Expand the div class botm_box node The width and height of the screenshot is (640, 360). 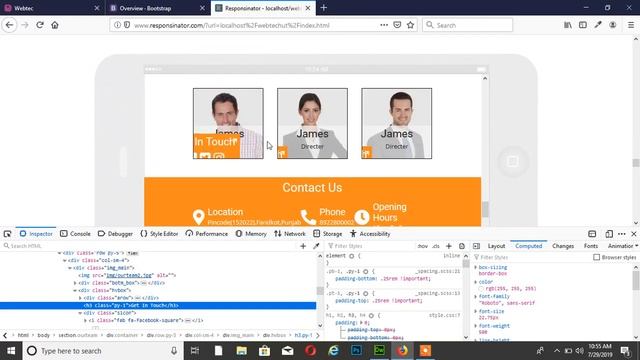click(x=75, y=283)
